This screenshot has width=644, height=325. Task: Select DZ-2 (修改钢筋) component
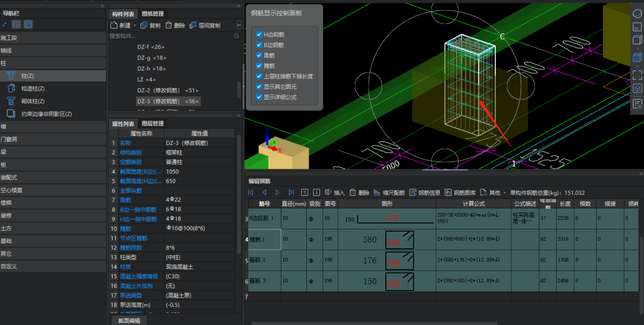click(x=168, y=90)
